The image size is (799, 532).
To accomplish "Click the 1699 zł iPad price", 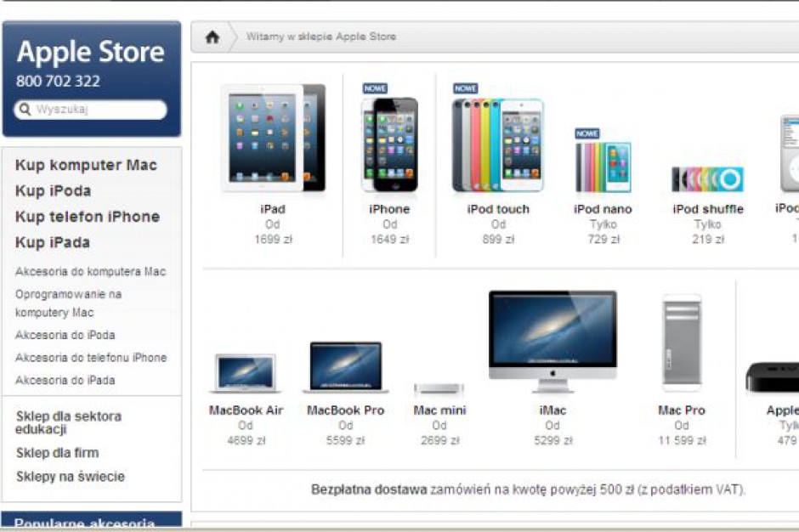I will click(x=273, y=240).
